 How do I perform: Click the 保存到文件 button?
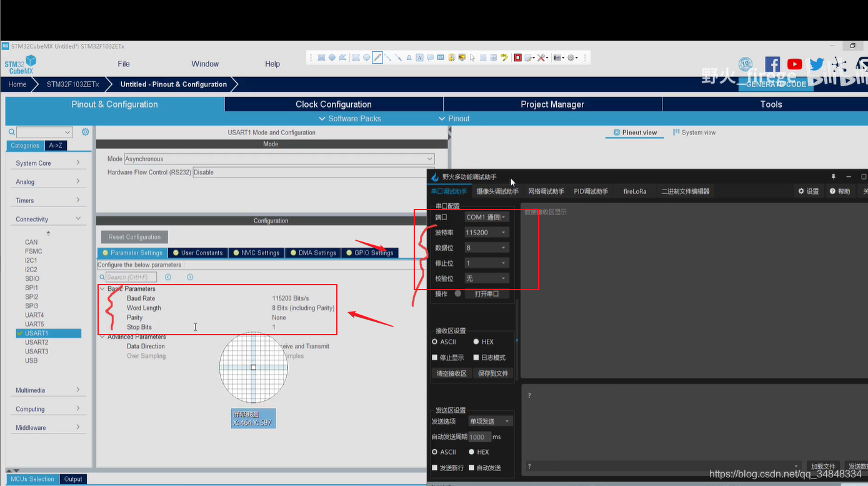(x=493, y=373)
